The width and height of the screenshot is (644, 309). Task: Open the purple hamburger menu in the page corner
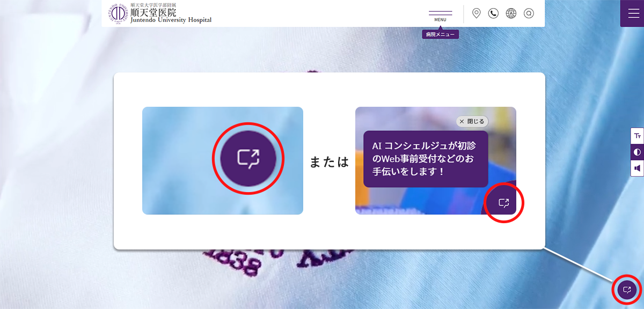(632, 13)
